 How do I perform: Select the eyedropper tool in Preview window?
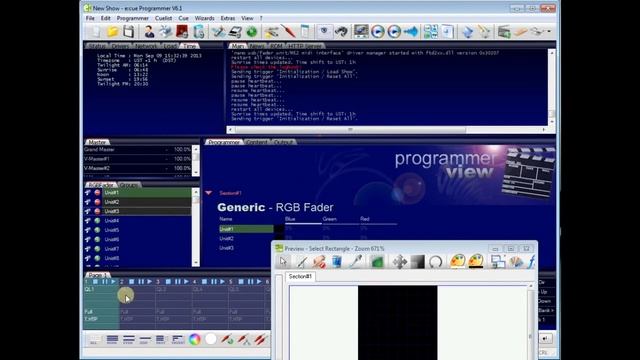356,262
